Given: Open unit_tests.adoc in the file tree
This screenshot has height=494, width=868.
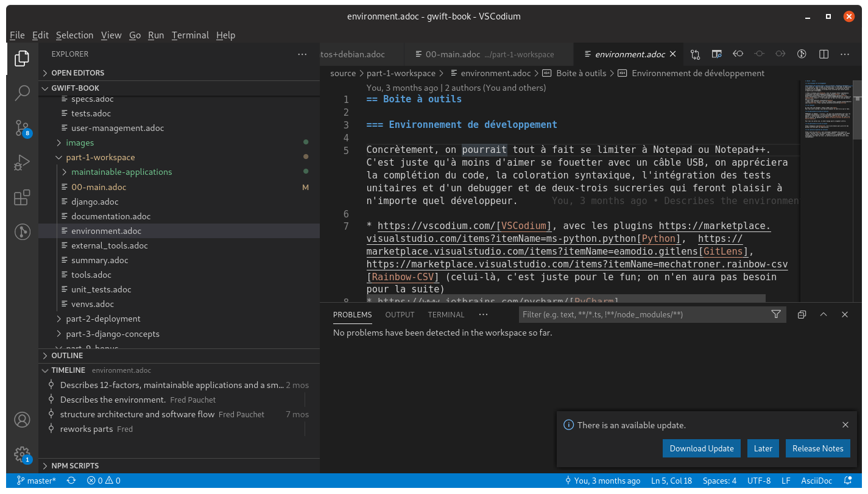Looking at the screenshot, I should coord(101,289).
